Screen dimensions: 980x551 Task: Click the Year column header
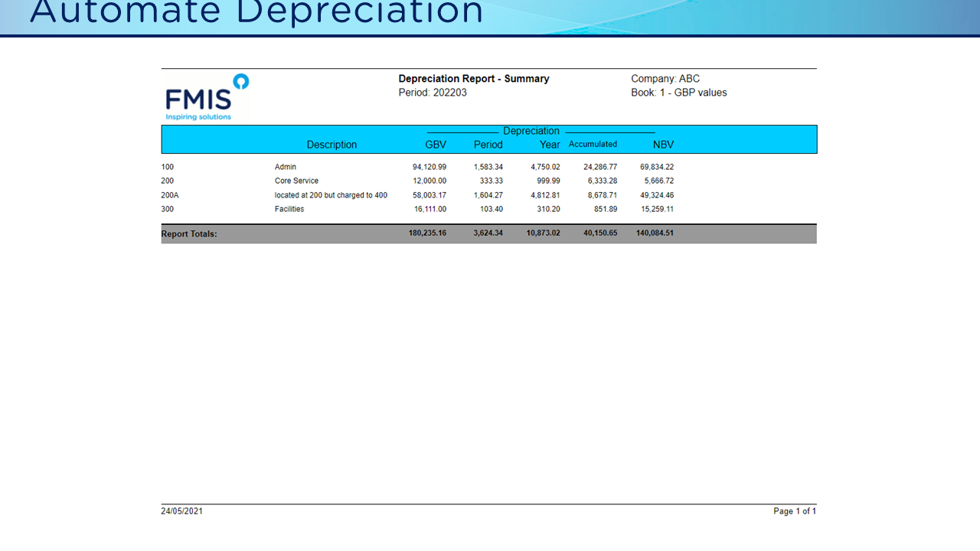pyautogui.click(x=549, y=144)
